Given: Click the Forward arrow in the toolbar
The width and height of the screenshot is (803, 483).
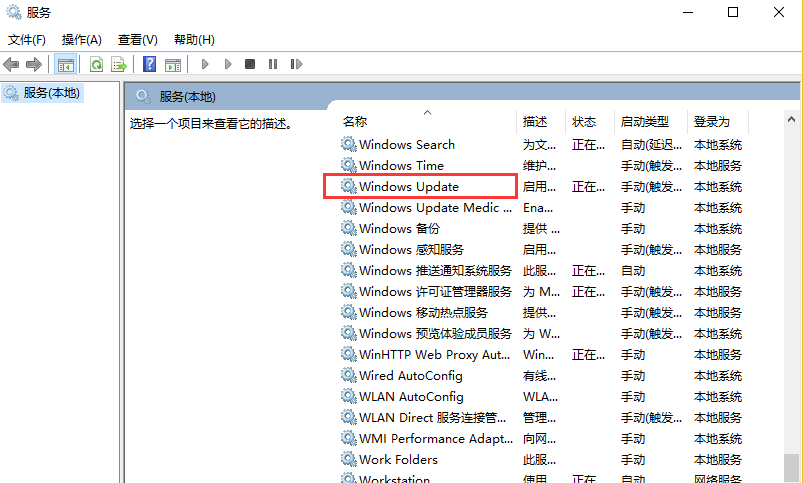Looking at the screenshot, I should pos(33,64).
